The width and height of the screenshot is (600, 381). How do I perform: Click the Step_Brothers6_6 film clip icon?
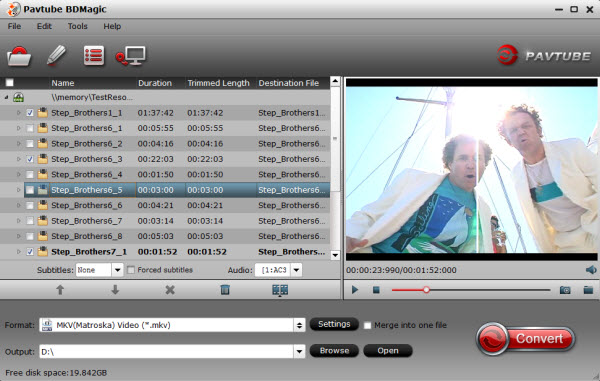point(42,205)
